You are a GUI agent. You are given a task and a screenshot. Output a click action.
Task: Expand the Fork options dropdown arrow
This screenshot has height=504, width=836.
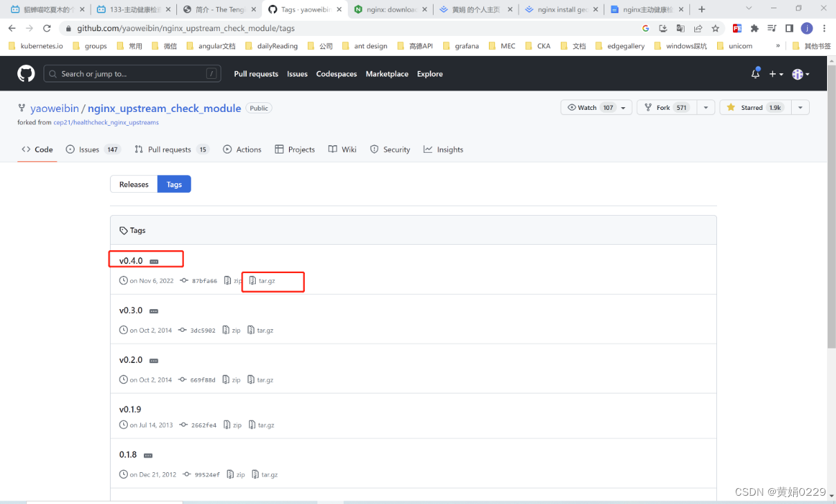coord(705,107)
